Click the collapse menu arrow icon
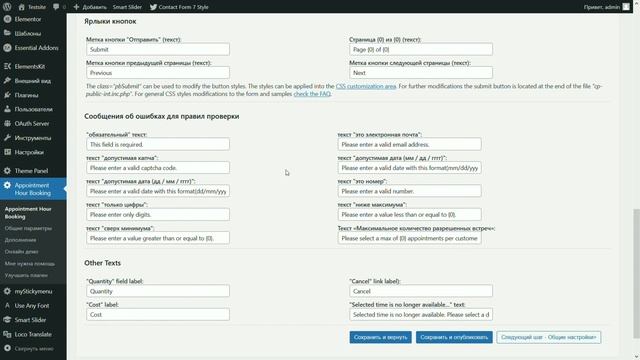This screenshot has width=640, height=360. [x=7, y=349]
